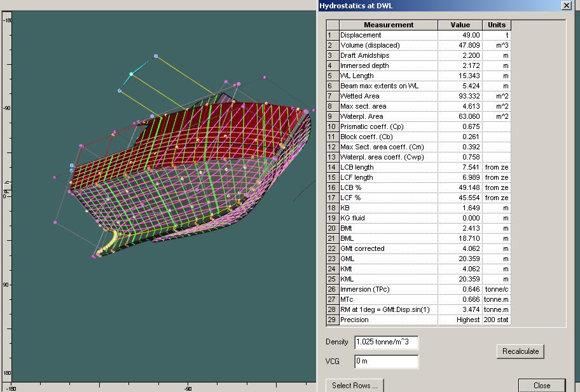Click the Measurement column header
This screenshot has width=580, height=392.
(388, 25)
